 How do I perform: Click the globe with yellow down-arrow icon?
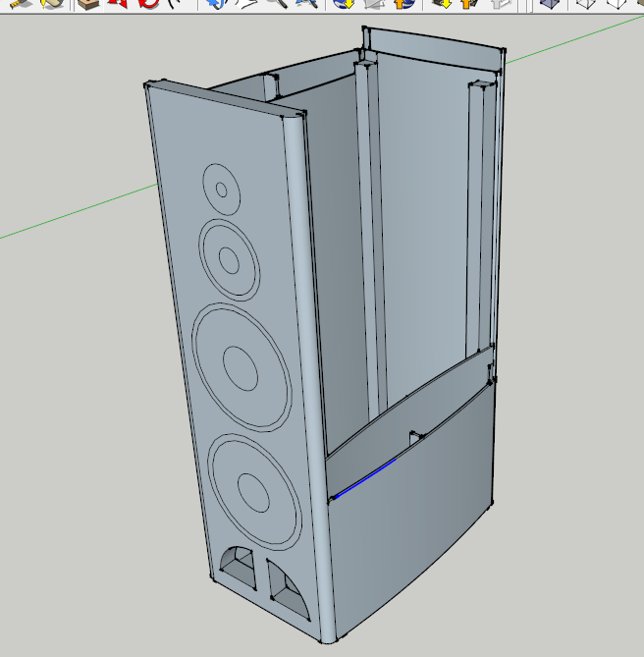tap(344, 4)
